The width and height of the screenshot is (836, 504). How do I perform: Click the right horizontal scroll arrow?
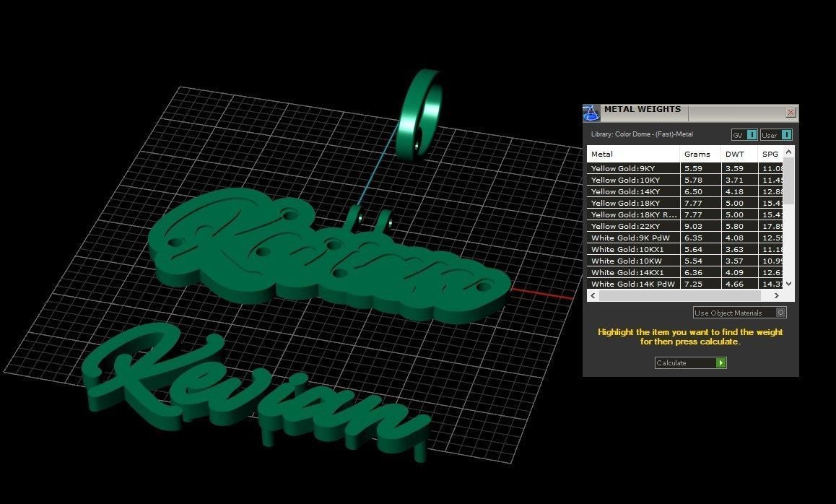[x=776, y=295]
